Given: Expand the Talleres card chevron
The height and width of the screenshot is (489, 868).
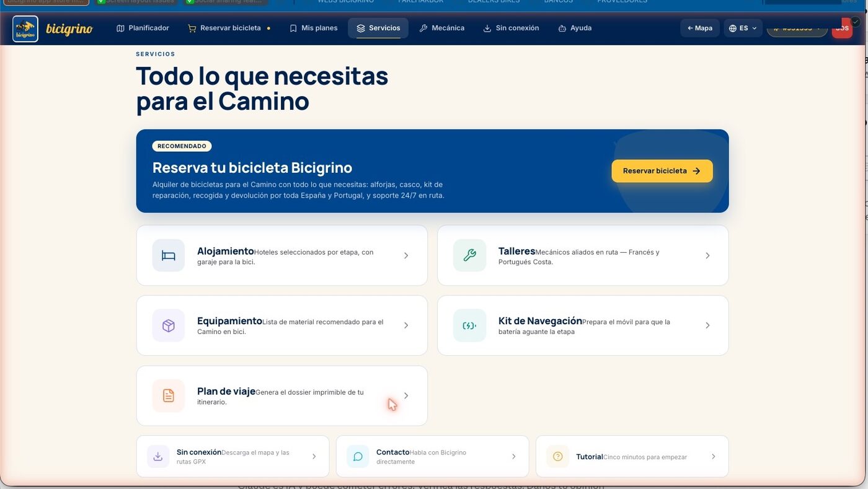Looking at the screenshot, I should click(x=707, y=255).
